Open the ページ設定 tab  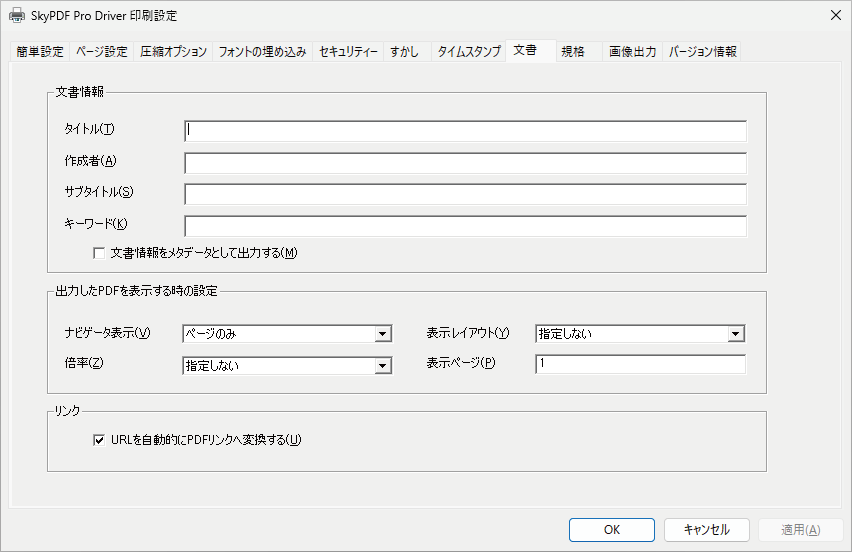102,52
